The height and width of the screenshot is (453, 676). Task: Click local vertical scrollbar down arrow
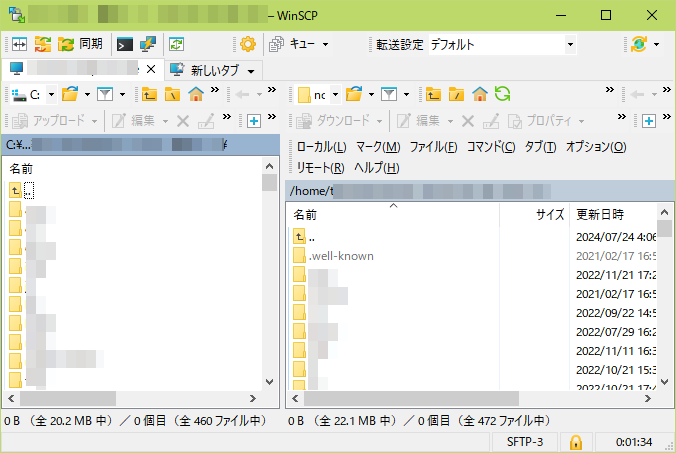point(269,382)
